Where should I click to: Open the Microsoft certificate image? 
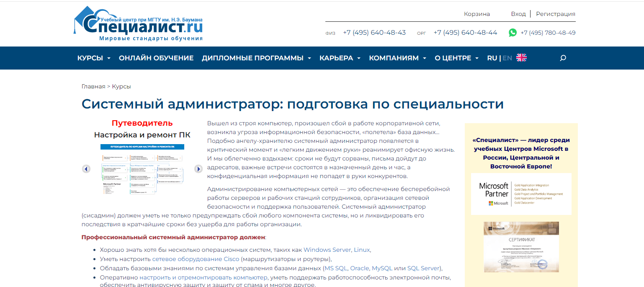521,247
